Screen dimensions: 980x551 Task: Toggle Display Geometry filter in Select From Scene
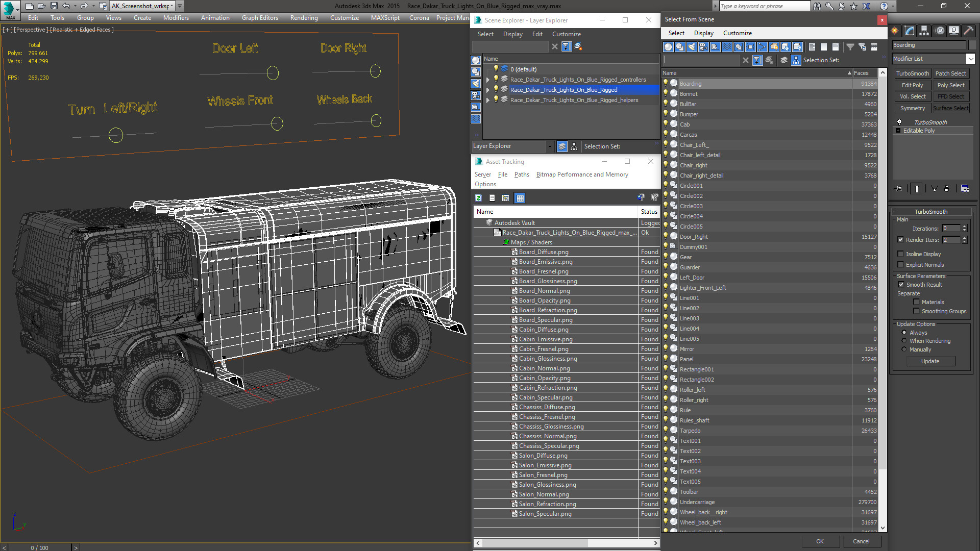point(668,47)
